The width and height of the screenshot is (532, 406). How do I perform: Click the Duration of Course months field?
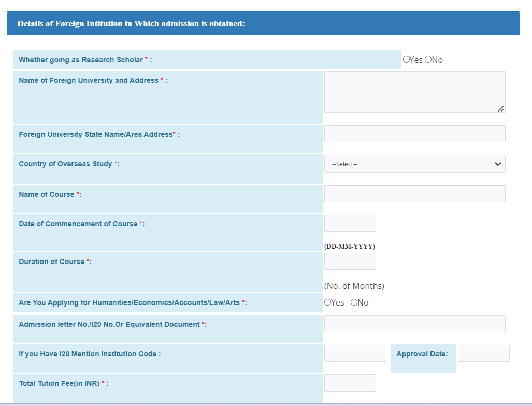350,261
